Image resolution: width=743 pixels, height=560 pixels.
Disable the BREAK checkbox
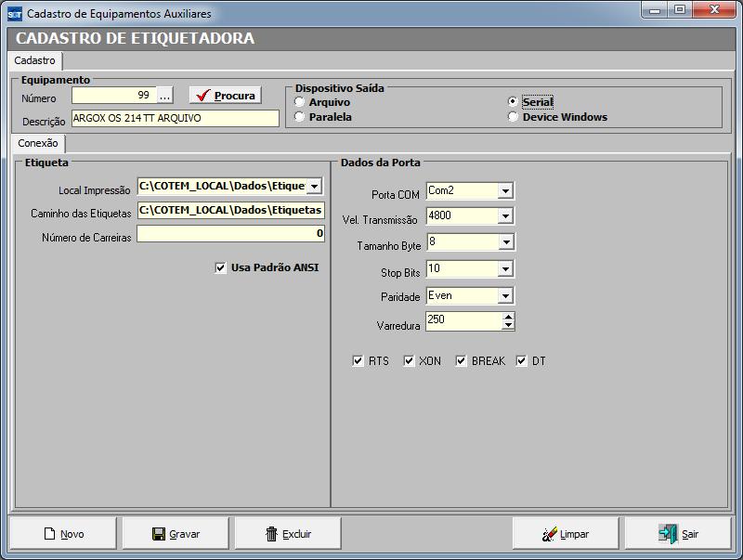[461, 360]
